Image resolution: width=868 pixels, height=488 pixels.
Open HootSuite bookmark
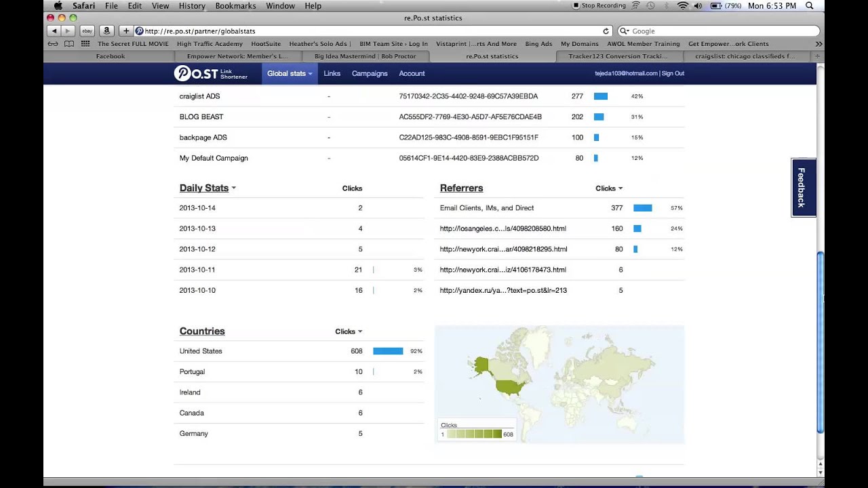point(266,44)
